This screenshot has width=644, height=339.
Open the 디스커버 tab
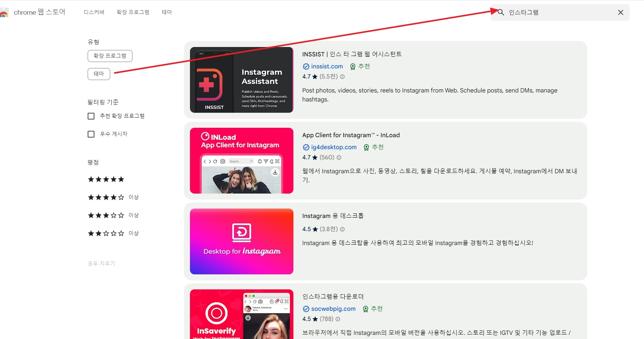click(94, 12)
